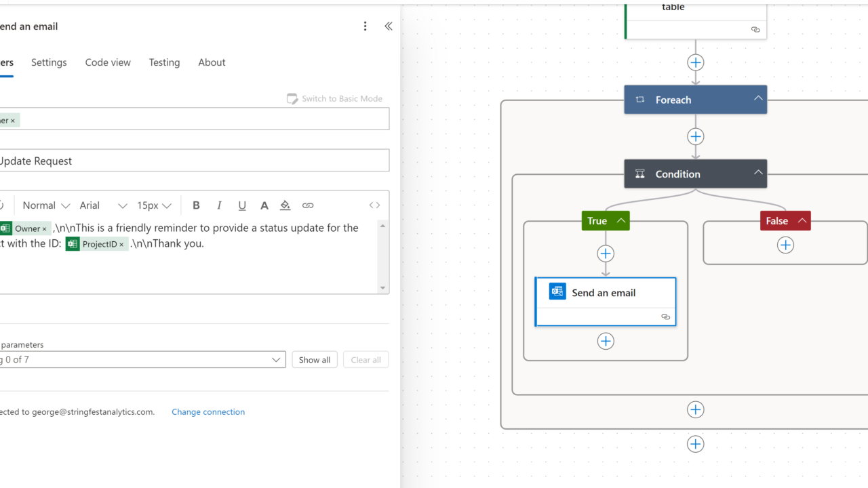Add an action inside the False branch

(785, 245)
